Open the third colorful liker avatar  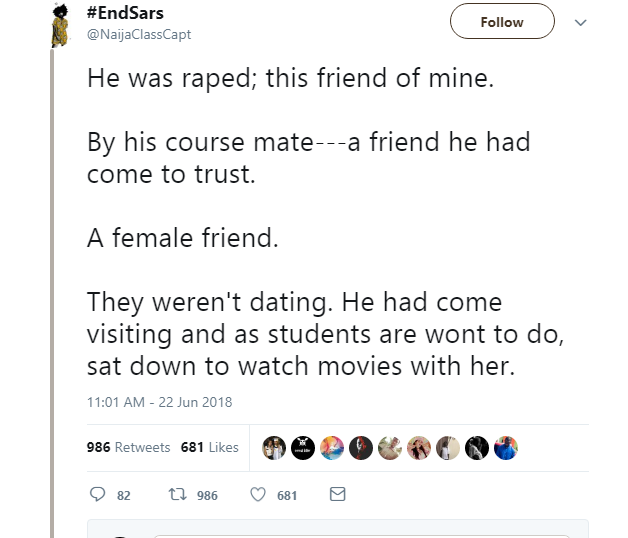tap(332, 447)
